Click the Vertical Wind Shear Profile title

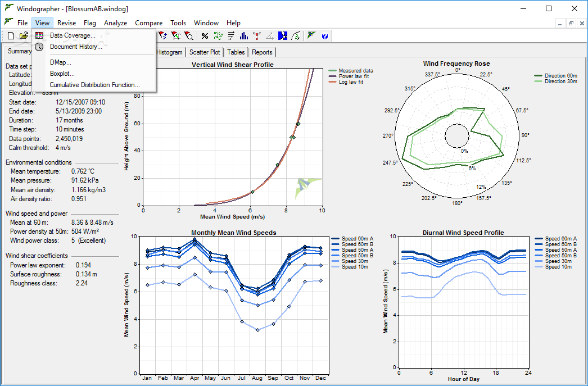pos(233,65)
